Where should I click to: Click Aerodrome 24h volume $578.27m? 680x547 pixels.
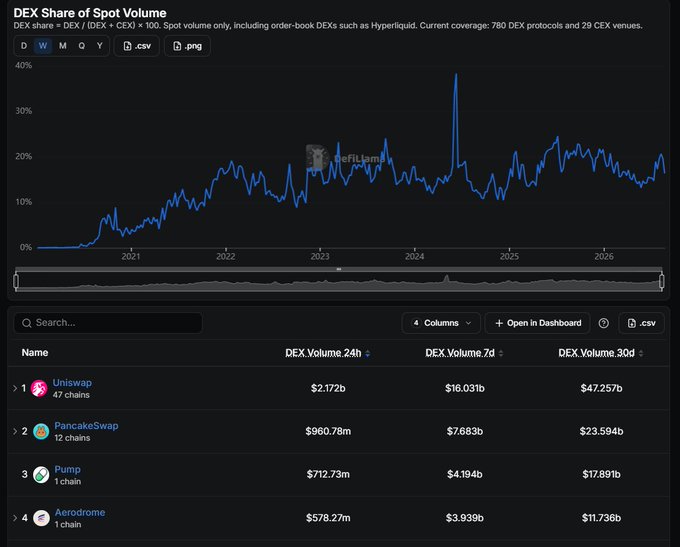[x=328, y=518]
